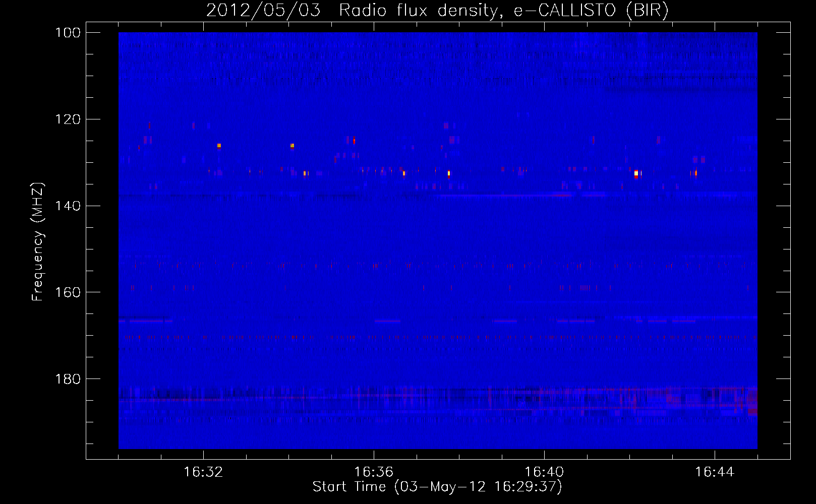
Task: Click the time tick label "16:32"
Action: point(203,472)
